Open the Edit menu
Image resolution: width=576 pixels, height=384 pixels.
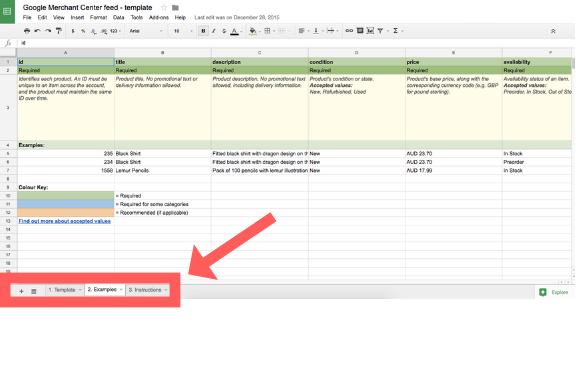click(42, 17)
